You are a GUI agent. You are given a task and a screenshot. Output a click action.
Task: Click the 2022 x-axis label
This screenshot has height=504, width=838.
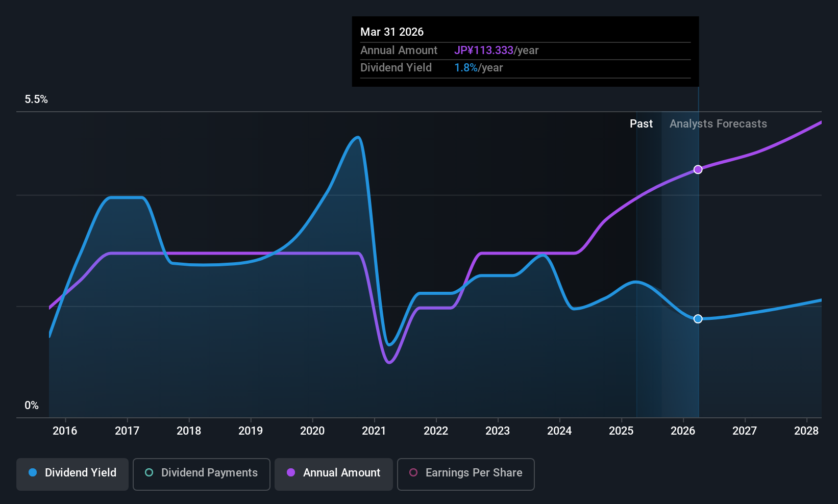436,431
